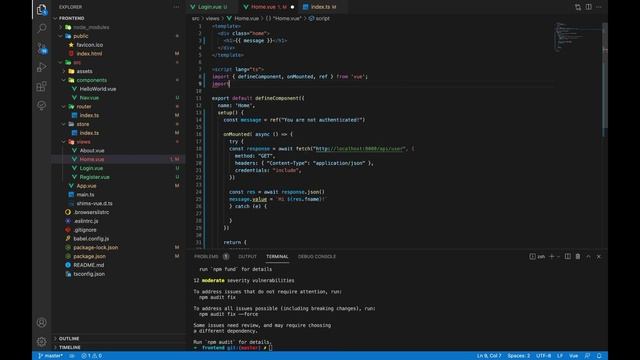Click the split editor right icon
The image size is (640, 360).
click(x=589, y=7)
